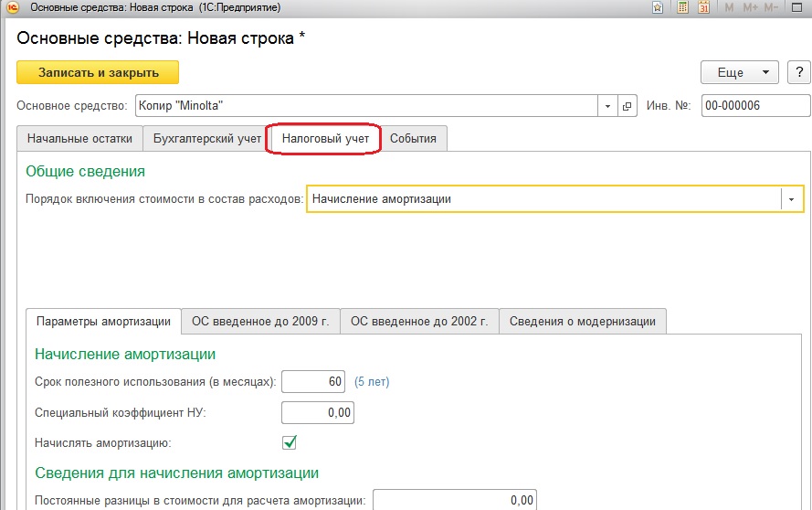Open Сведения о модернизации tab
Image resolution: width=812 pixels, height=510 pixels.
click(583, 322)
